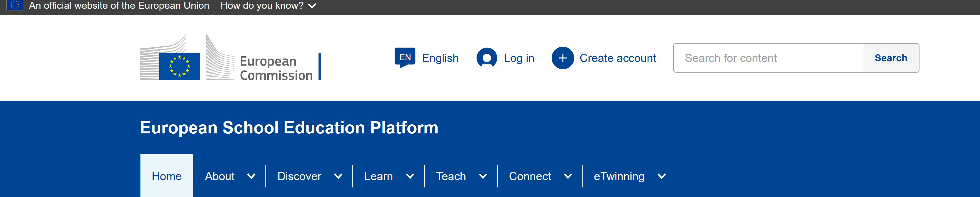This screenshot has width=980, height=197.
Task: Click the EN language badge icon
Action: [404, 57]
